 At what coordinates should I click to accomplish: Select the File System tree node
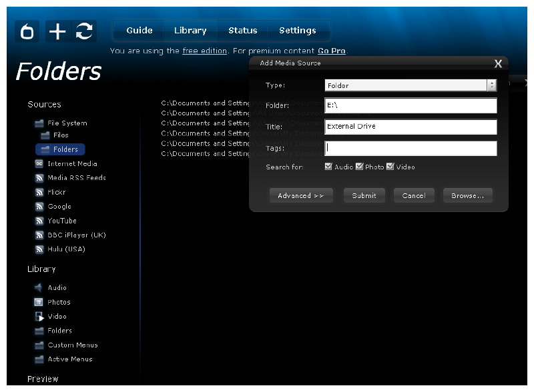click(x=67, y=123)
